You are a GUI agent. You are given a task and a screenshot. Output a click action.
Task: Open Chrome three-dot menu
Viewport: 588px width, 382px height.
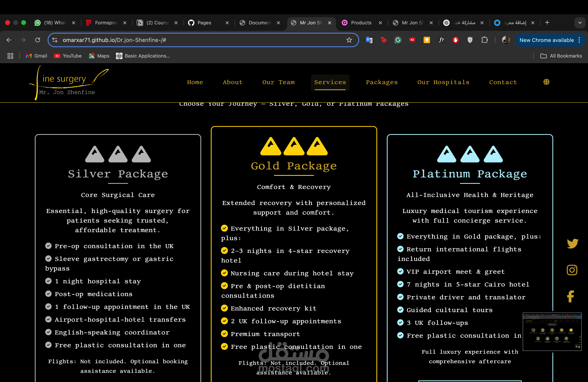[579, 40]
